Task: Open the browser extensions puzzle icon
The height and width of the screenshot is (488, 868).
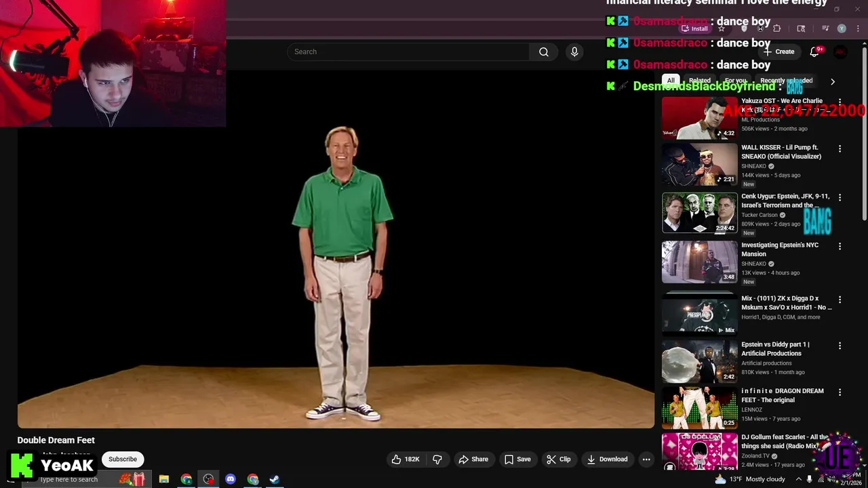Action: click(777, 28)
